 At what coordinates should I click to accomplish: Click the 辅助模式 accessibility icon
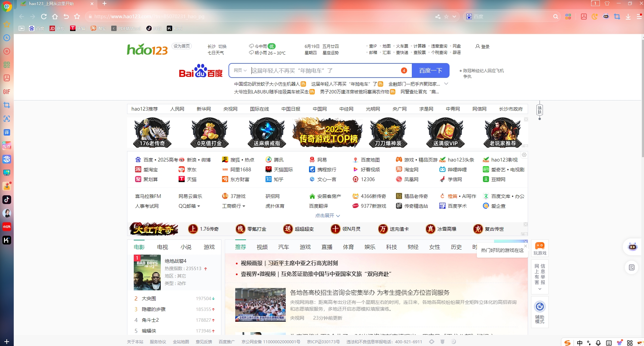coord(540,312)
